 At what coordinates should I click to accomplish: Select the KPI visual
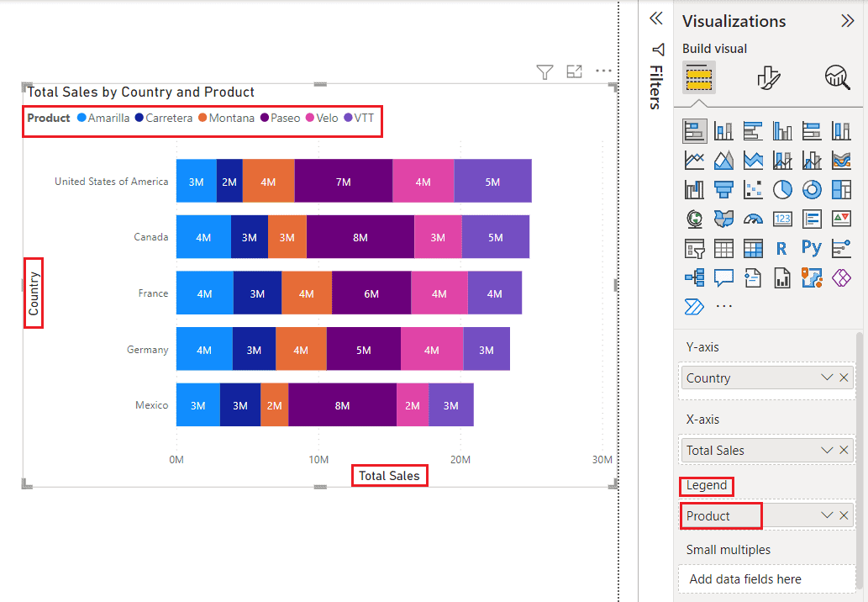841,219
